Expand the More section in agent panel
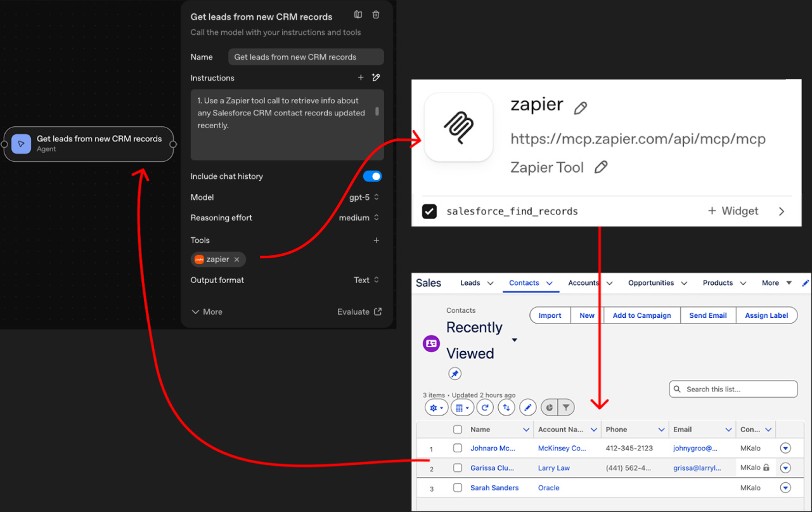 207,312
